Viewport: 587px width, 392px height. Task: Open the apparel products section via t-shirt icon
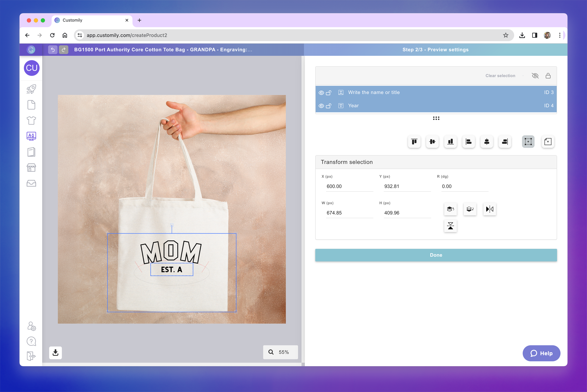(x=31, y=120)
